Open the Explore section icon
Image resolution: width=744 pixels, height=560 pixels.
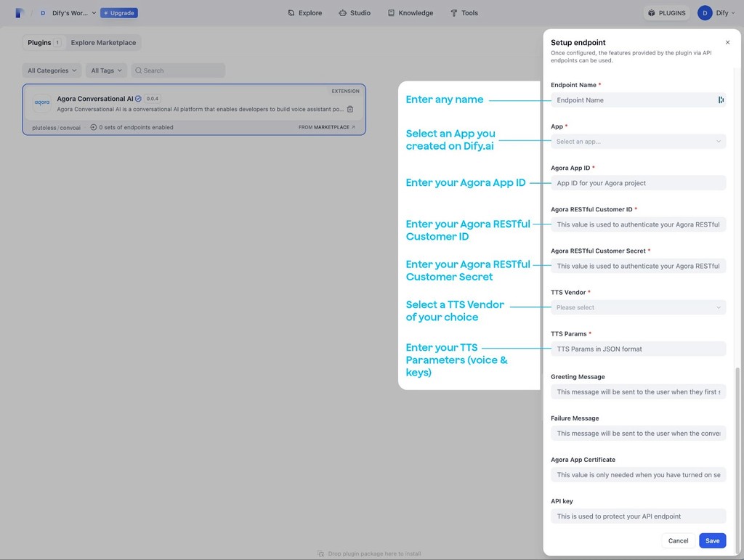(x=290, y=12)
